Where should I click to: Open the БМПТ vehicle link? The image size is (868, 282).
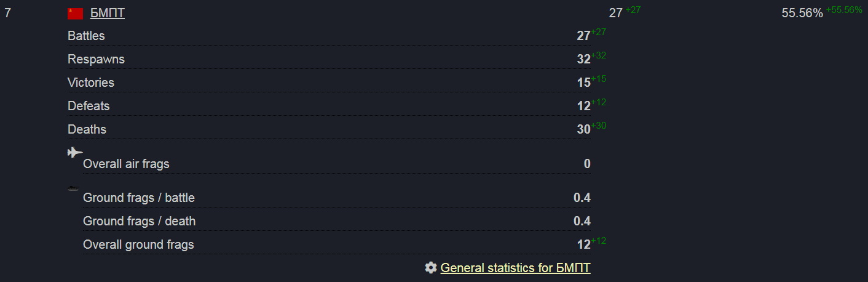tap(108, 14)
